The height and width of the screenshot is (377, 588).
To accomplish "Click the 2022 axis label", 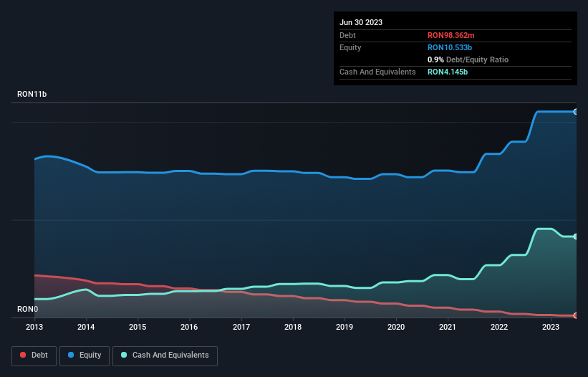I will click(x=499, y=327).
